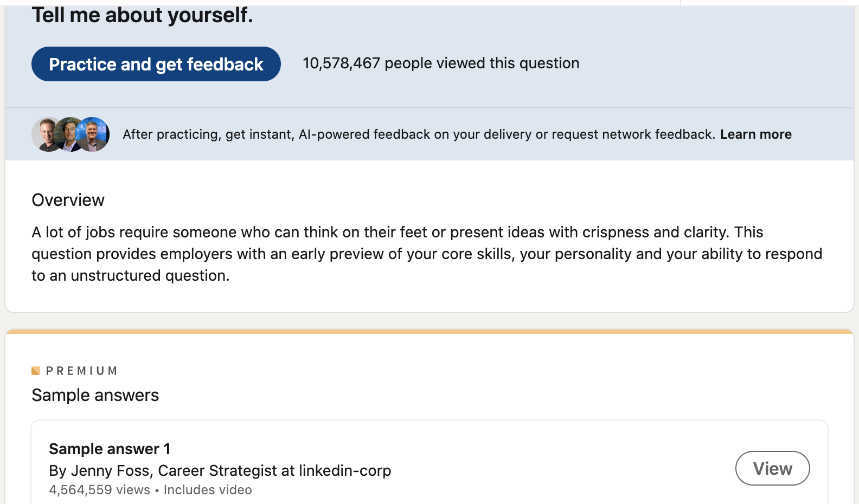Click the rightmost avatar with blue background
Screen dimensions: 859x504
[94, 134]
